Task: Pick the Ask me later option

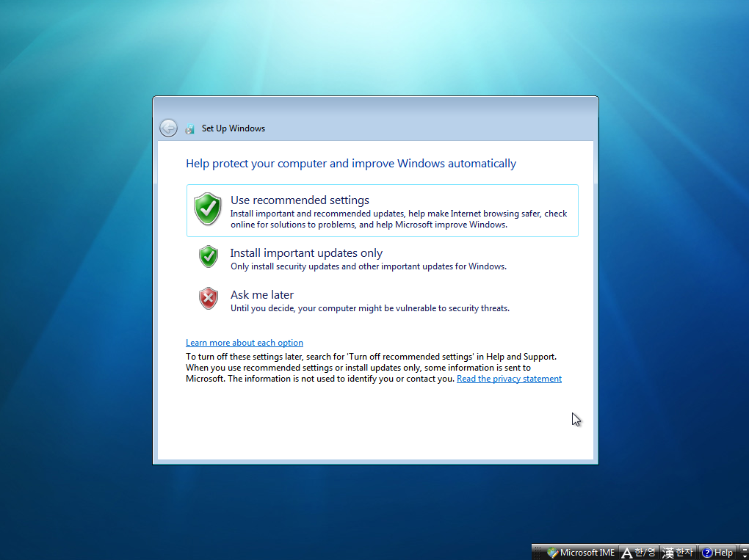Action: coord(382,300)
